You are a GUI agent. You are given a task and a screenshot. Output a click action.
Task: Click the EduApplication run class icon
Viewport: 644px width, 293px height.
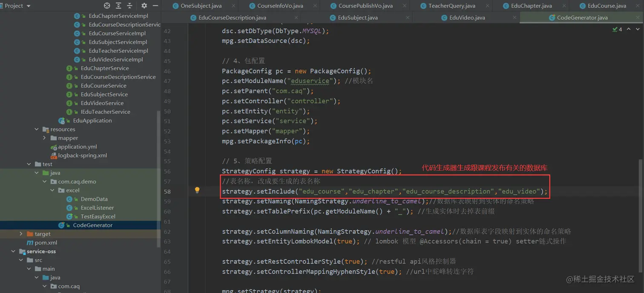[62, 121]
